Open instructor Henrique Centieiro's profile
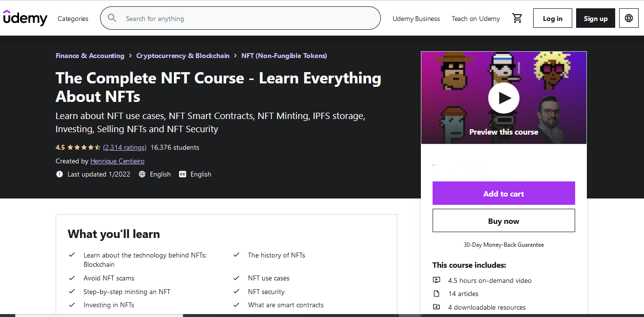The width and height of the screenshot is (644, 317). click(x=117, y=161)
